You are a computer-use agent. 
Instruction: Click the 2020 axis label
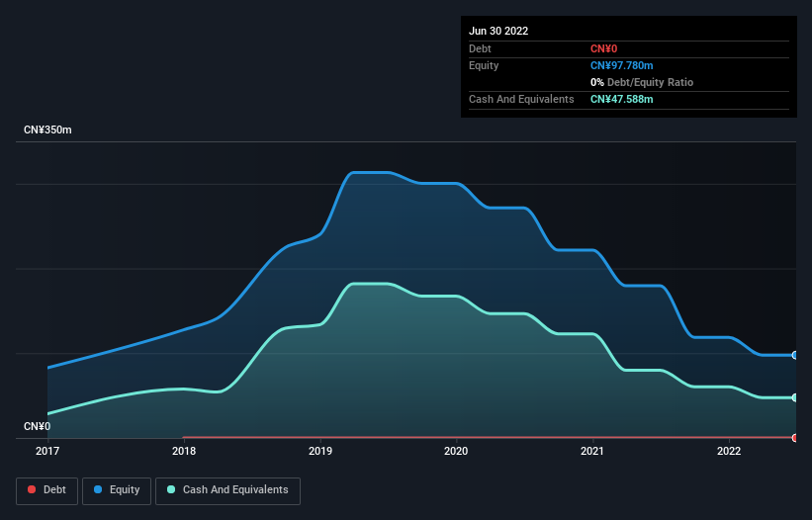tap(456, 451)
